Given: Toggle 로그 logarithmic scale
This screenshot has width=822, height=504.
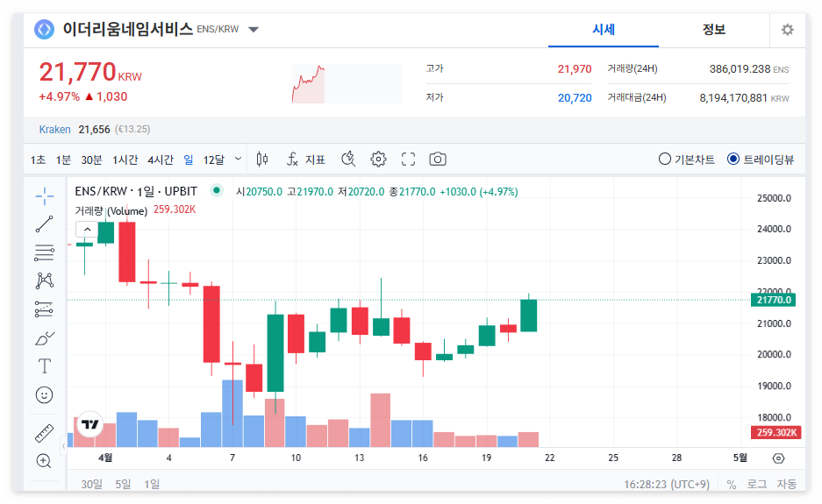Looking at the screenshot, I should click(757, 484).
